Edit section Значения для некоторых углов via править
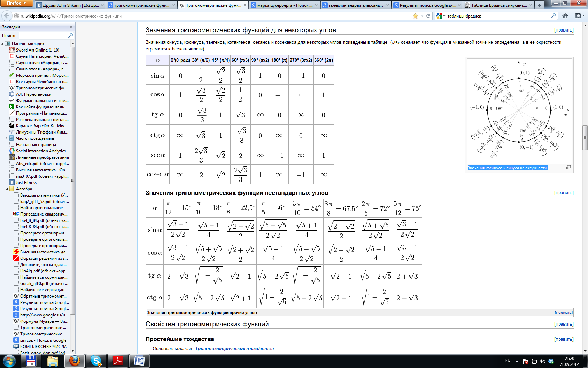Image resolution: width=588 pixels, height=368 pixels. coord(564,30)
